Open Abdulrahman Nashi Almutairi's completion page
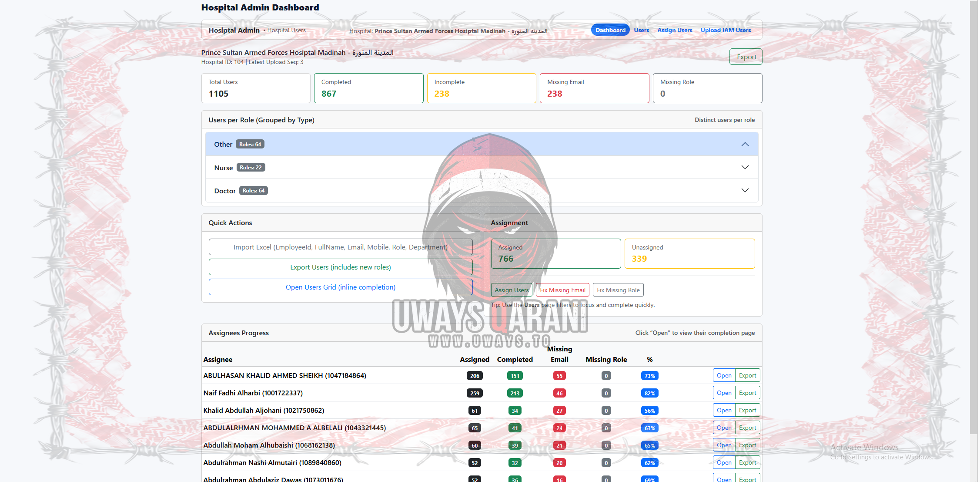 click(724, 462)
